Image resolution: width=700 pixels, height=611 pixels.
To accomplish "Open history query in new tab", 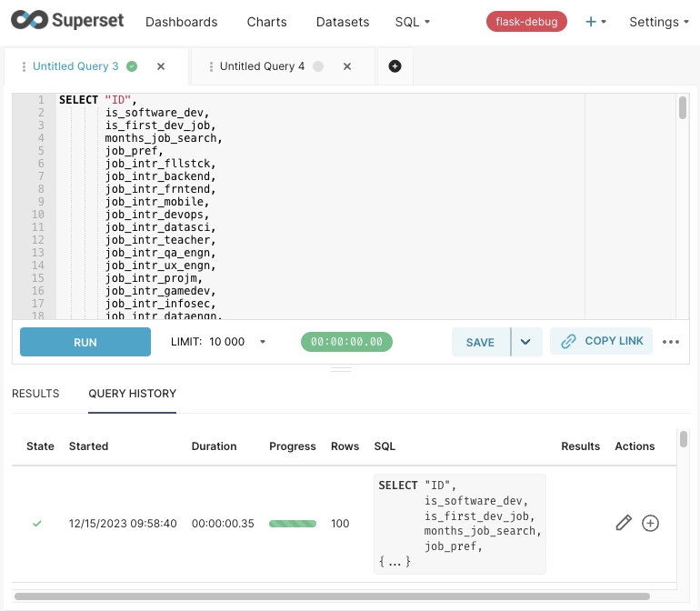I will point(650,523).
